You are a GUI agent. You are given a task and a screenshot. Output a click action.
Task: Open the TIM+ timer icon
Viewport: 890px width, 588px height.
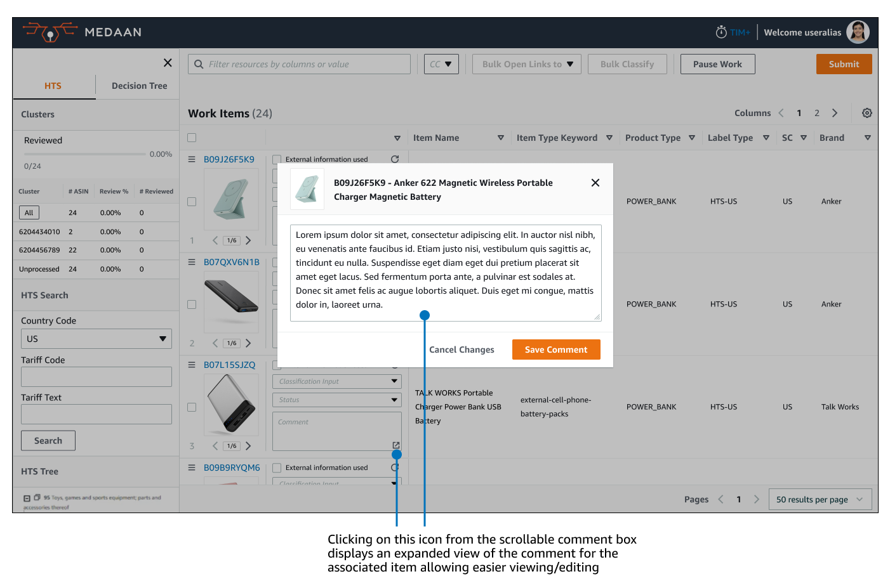(721, 32)
